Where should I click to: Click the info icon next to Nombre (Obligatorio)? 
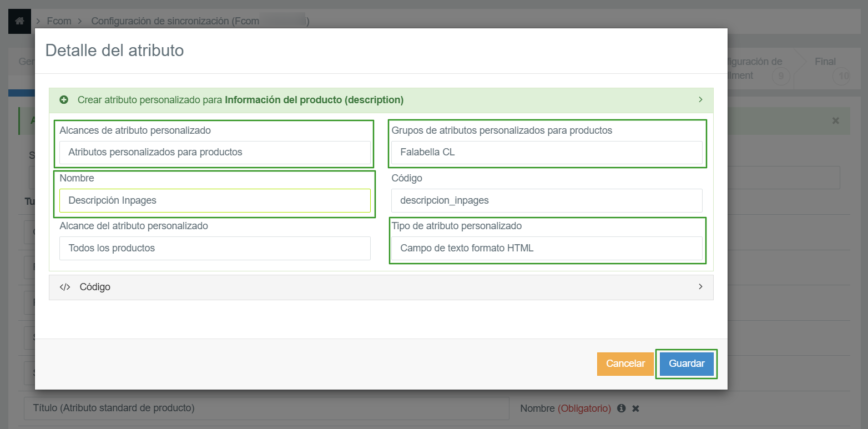[x=622, y=408]
